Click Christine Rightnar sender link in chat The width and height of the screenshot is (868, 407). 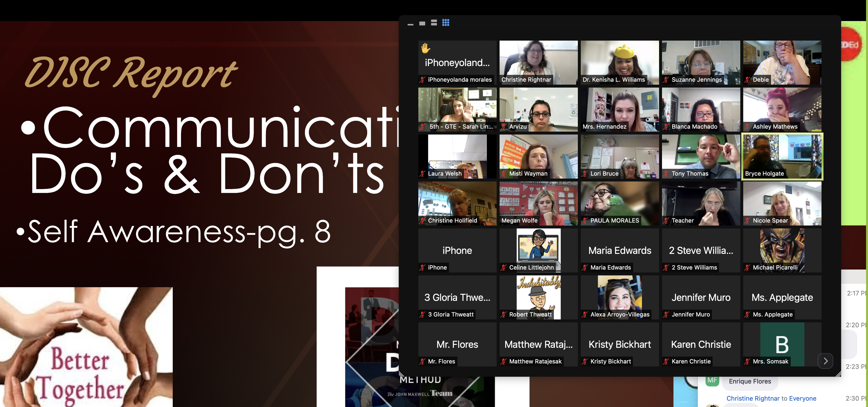click(753, 398)
